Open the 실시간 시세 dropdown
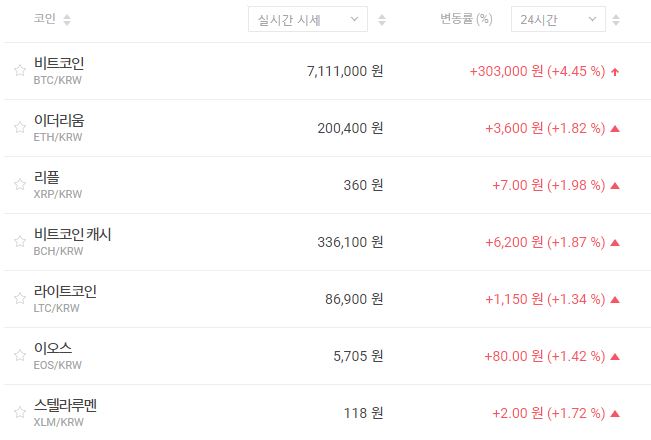Viewport: 651px width, 440px height. (x=307, y=20)
